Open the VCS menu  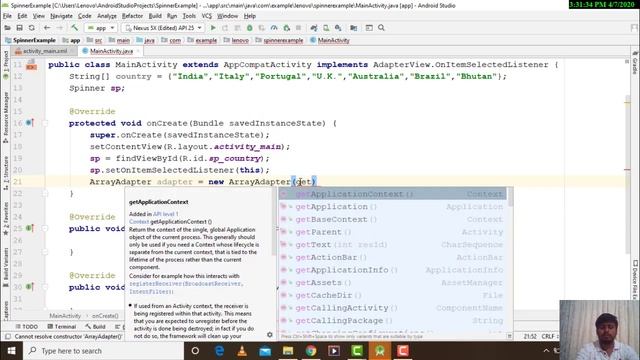(207, 16)
